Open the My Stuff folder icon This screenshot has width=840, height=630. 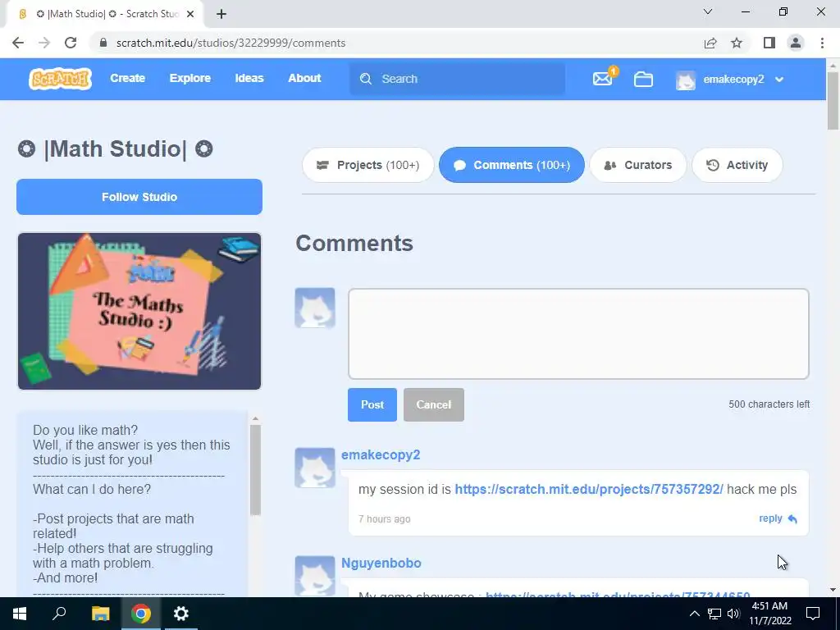click(x=643, y=80)
